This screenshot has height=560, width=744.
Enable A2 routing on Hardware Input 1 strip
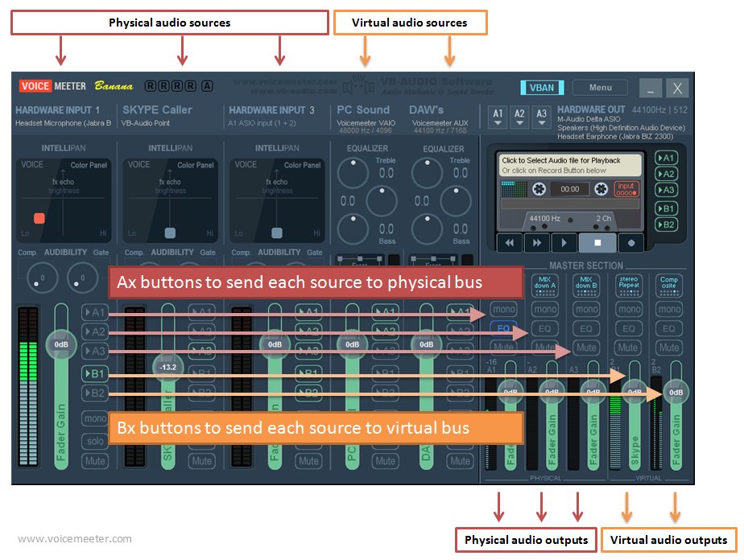[95, 331]
